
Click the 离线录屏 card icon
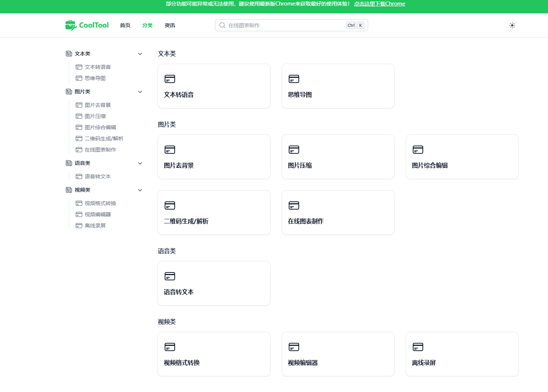click(418, 347)
